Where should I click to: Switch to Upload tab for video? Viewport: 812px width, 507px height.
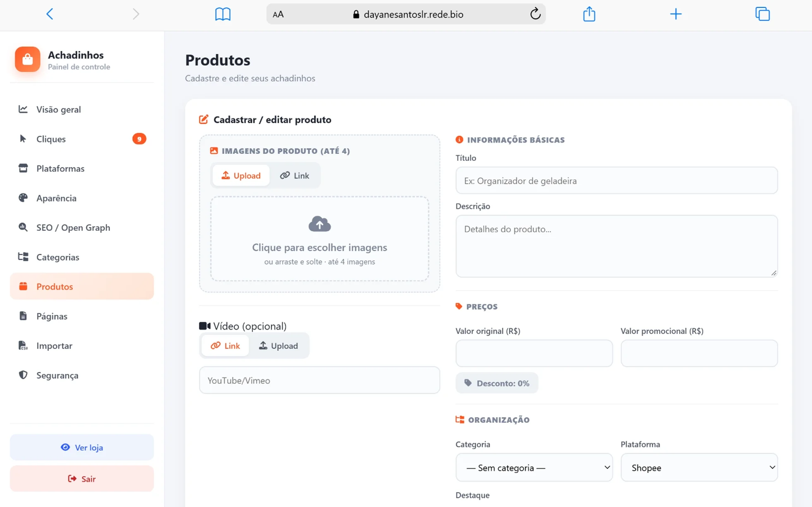[279, 346]
